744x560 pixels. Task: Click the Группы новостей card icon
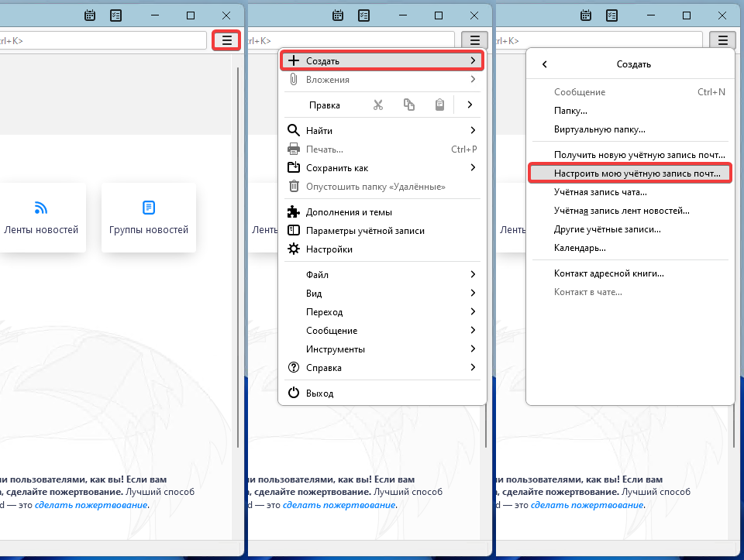(x=149, y=208)
